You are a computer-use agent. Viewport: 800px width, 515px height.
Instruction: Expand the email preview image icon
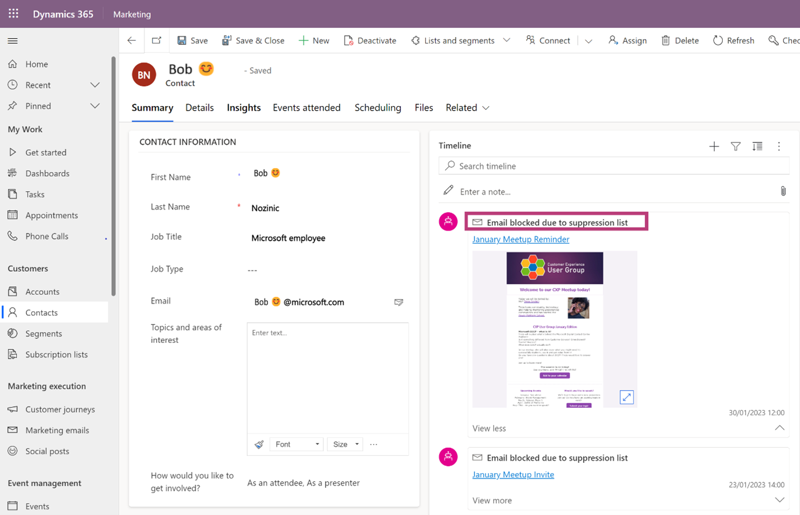(627, 397)
